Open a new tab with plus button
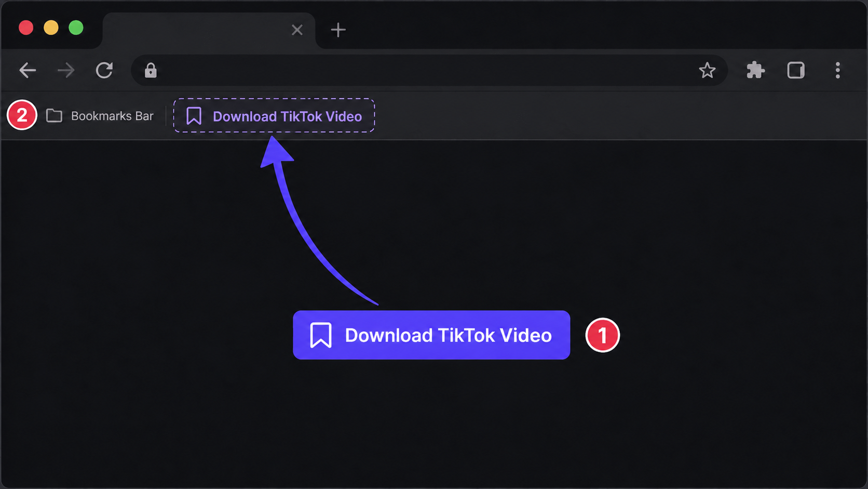 338,30
